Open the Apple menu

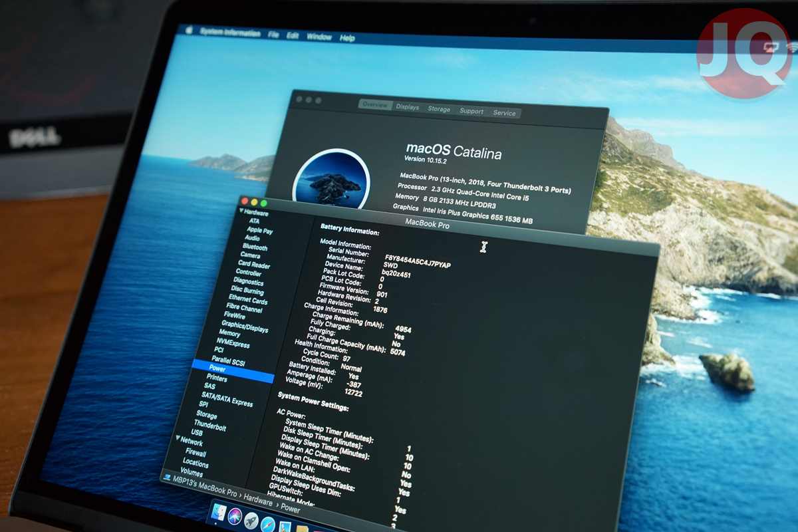tap(189, 31)
